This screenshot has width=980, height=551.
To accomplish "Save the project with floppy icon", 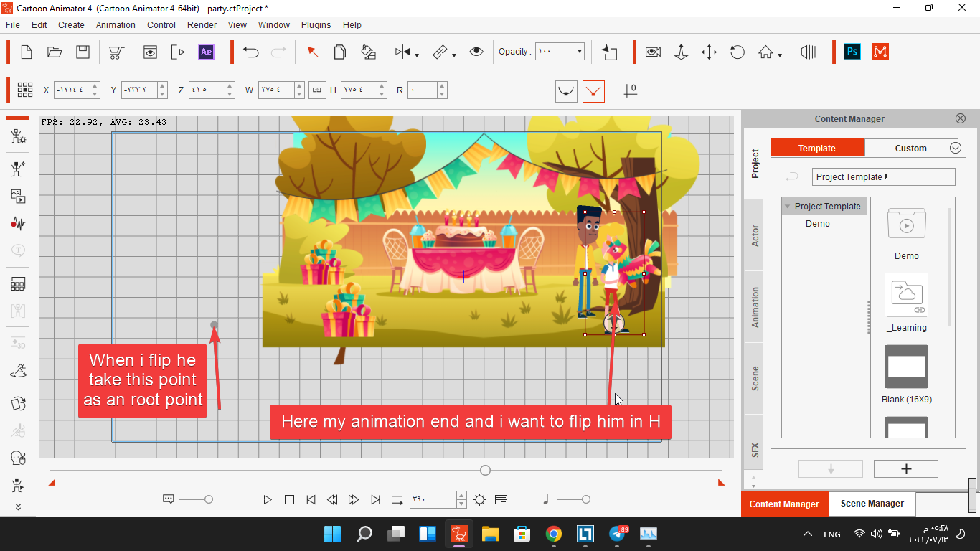I will (x=83, y=52).
